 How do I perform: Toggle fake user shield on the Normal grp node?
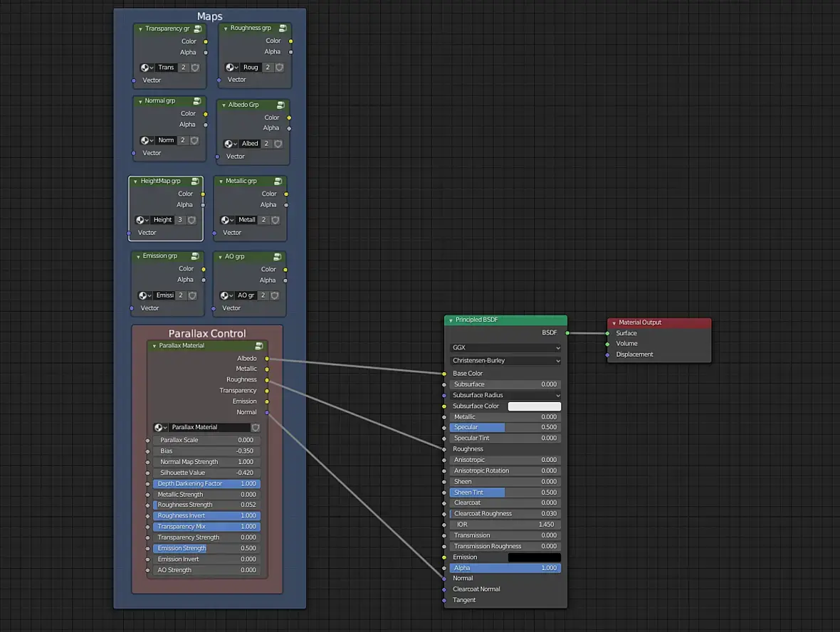point(194,140)
